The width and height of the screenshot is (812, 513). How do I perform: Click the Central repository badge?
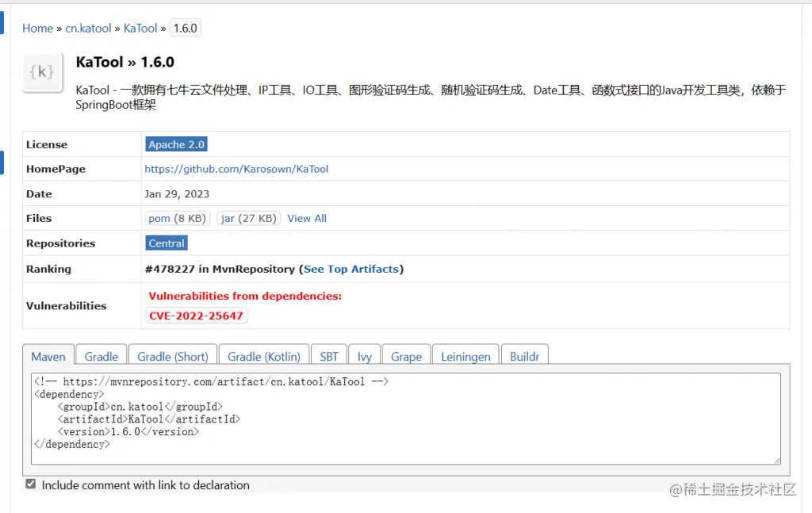[167, 243]
